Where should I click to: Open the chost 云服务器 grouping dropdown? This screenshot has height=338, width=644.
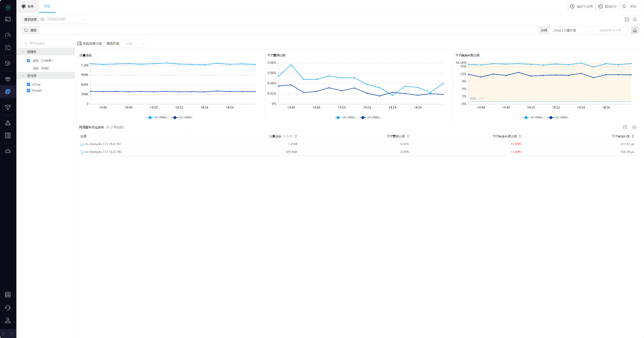(573, 30)
